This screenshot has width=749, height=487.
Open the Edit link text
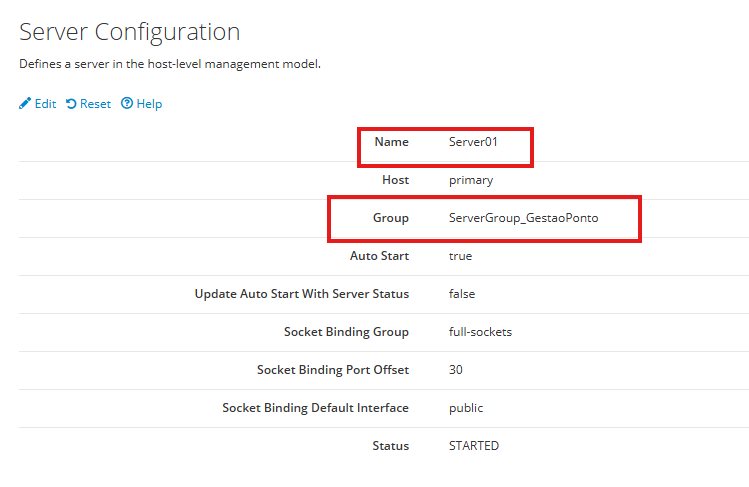[x=45, y=104]
